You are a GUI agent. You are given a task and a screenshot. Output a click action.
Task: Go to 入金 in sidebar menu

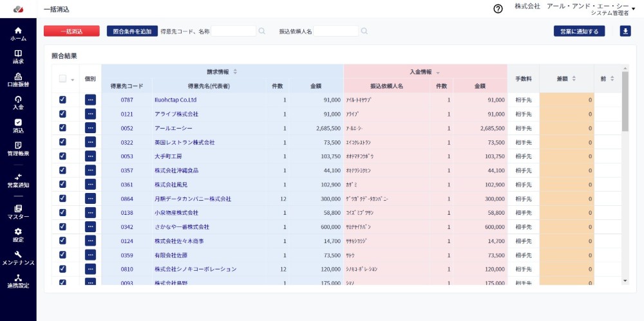[18, 102]
